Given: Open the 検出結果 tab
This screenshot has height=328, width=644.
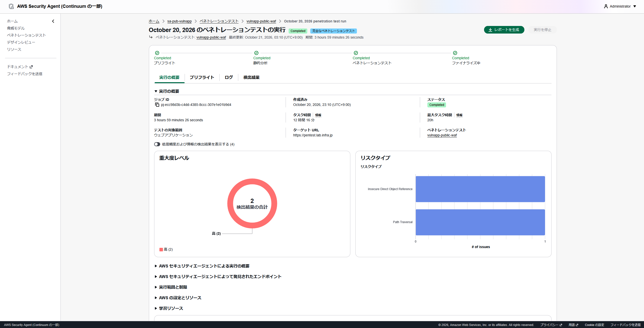Looking at the screenshot, I should coord(251,77).
